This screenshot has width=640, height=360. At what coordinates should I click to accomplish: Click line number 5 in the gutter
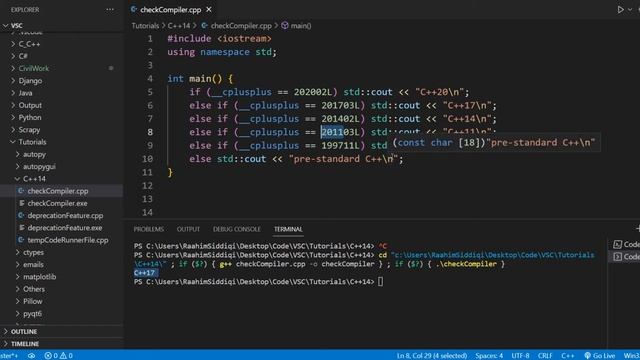(x=150, y=92)
